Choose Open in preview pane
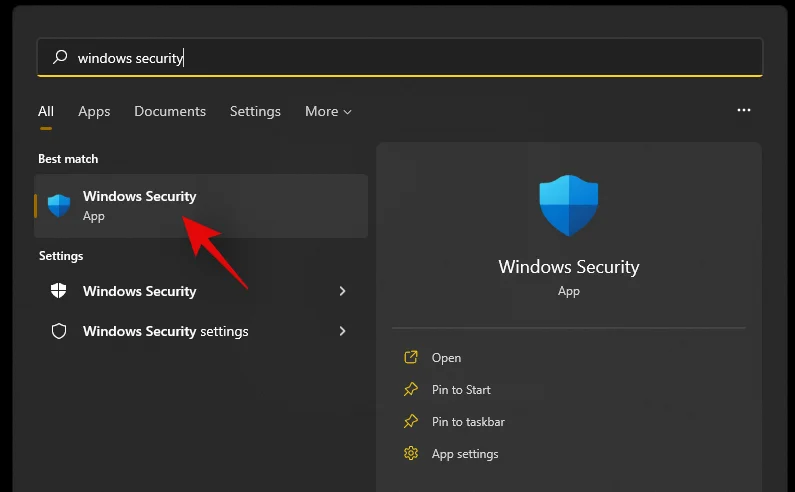Image resolution: width=795 pixels, height=492 pixels. coord(446,358)
